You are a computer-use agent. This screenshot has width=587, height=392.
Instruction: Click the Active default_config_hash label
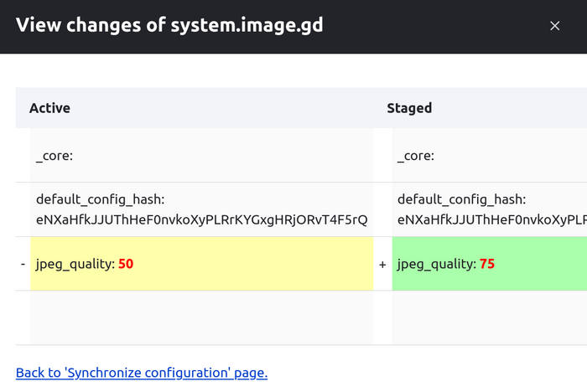100,199
